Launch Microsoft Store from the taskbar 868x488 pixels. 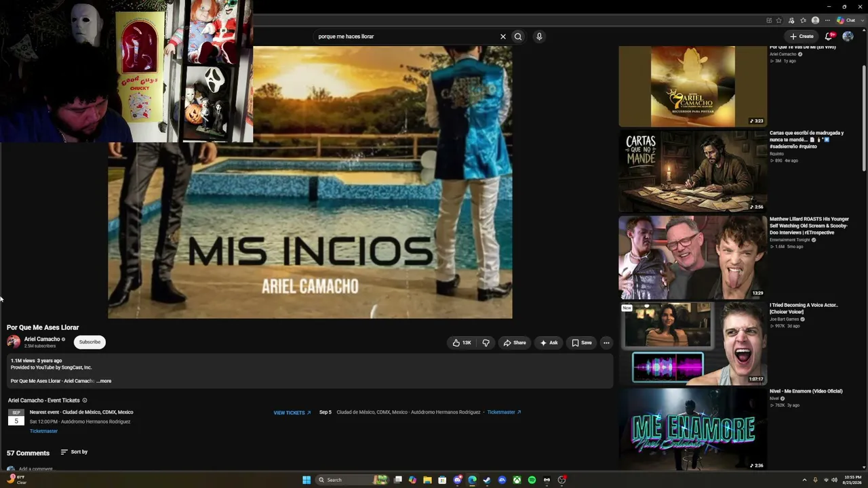[x=442, y=480]
